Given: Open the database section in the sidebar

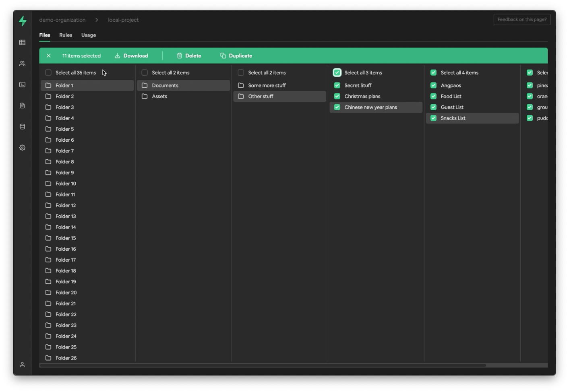Looking at the screenshot, I should pyautogui.click(x=22, y=126).
